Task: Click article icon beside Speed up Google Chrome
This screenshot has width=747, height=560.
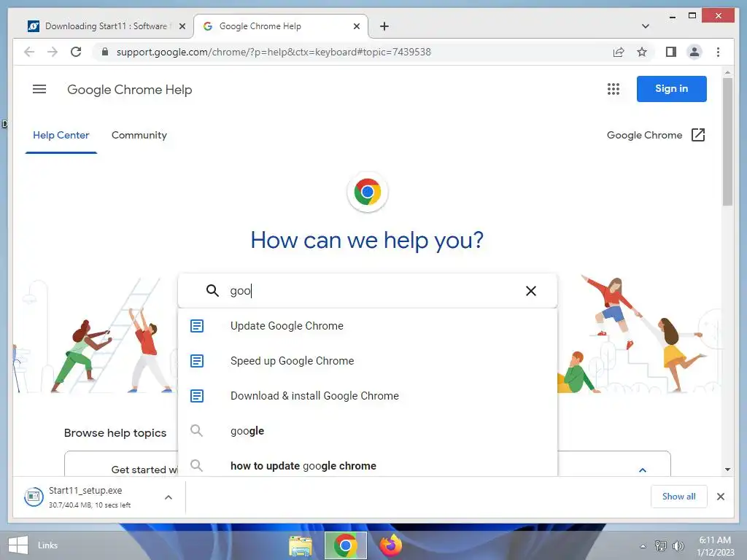Action: click(x=197, y=361)
